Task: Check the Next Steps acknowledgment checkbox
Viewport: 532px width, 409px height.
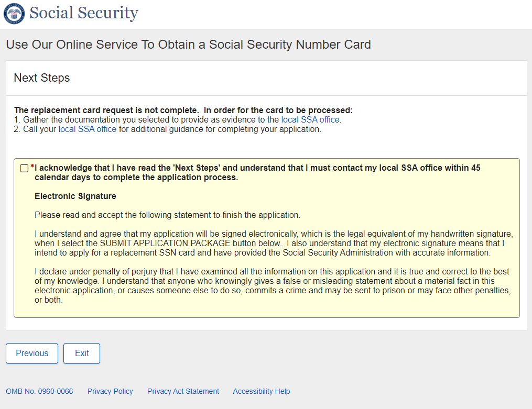Action: click(x=24, y=168)
